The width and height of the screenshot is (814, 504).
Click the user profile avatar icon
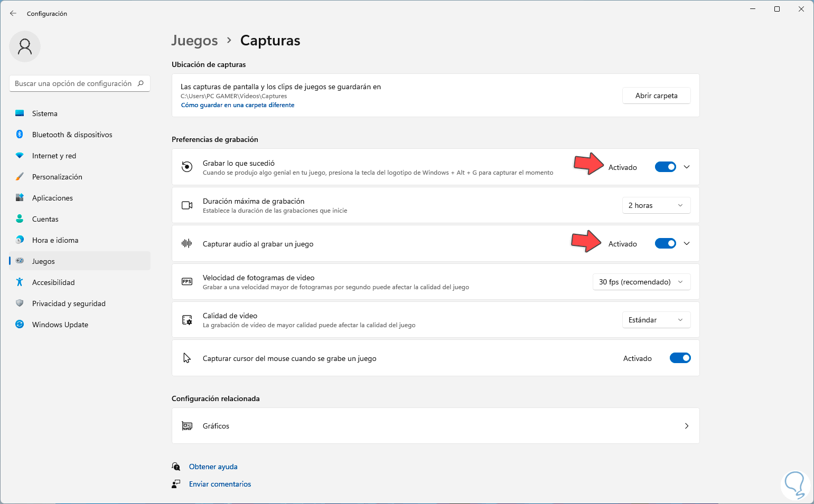click(x=25, y=46)
